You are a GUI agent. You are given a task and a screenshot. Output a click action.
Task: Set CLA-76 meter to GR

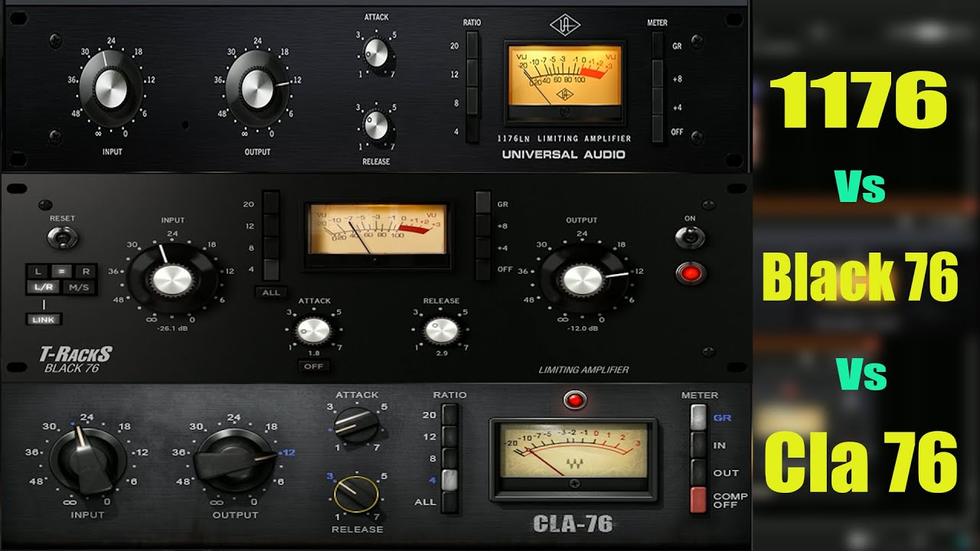click(698, 417)
